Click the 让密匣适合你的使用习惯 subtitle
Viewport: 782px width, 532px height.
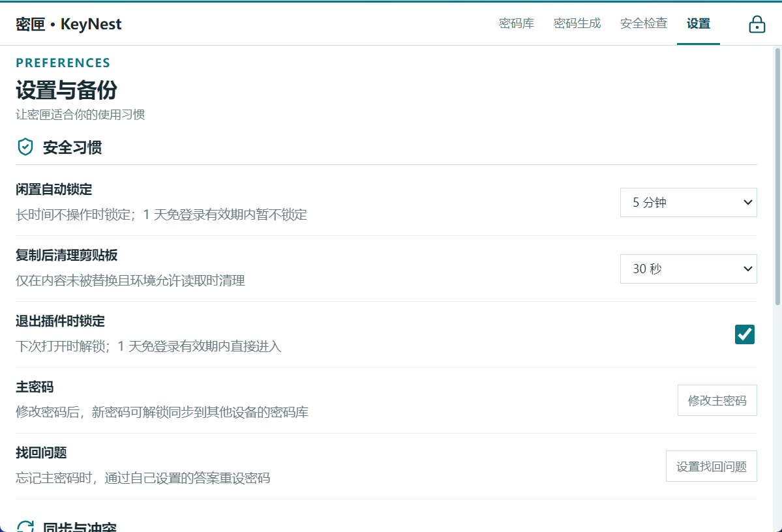[x=80, y=115]
